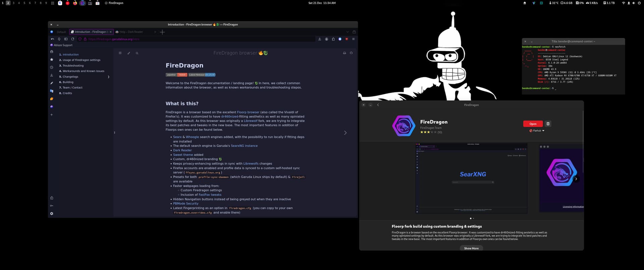644x270 pixels.
Task: Click the Licensing Information link
Action: [573, 207]
